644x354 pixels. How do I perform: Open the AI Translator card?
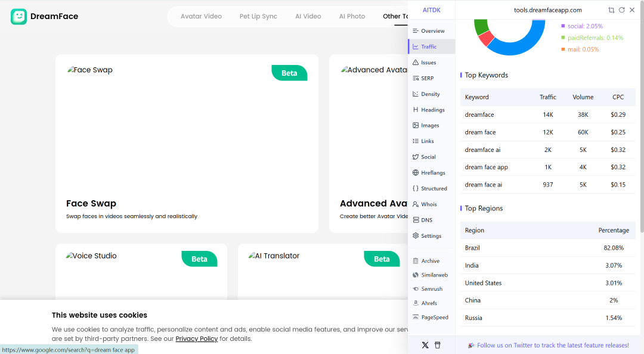click(x=323, y=272)
